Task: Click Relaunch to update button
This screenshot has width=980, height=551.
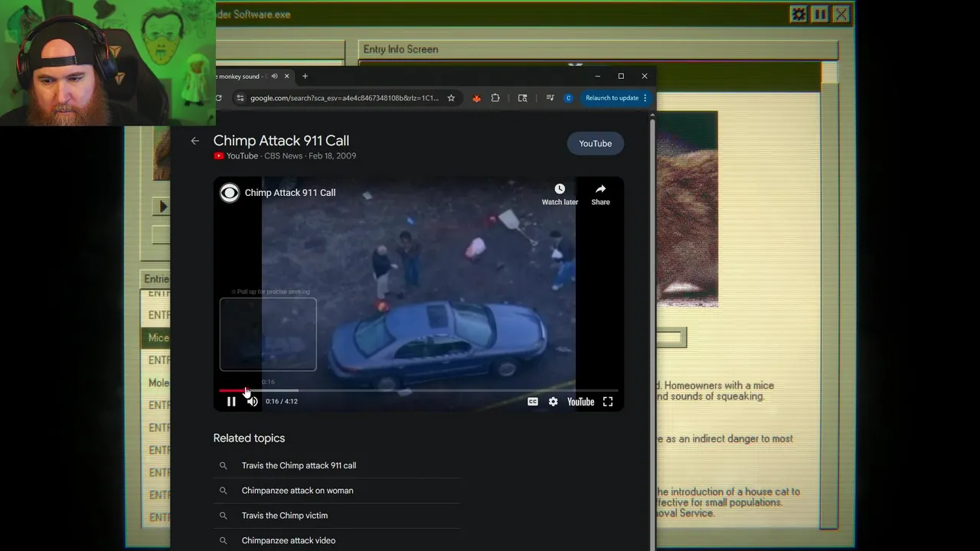Action: pyautogui.click(x=612, y=98)
